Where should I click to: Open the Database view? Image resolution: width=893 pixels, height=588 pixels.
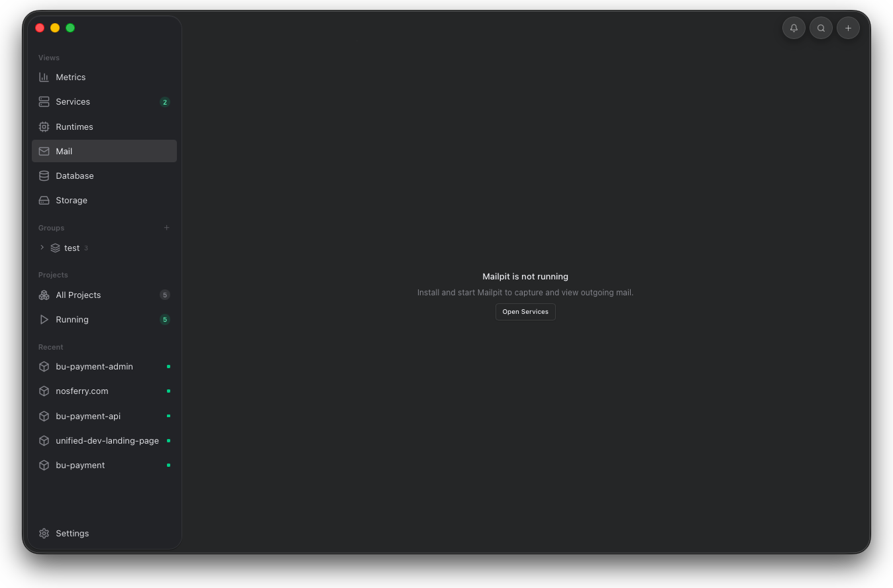click(x=104, y=175)
